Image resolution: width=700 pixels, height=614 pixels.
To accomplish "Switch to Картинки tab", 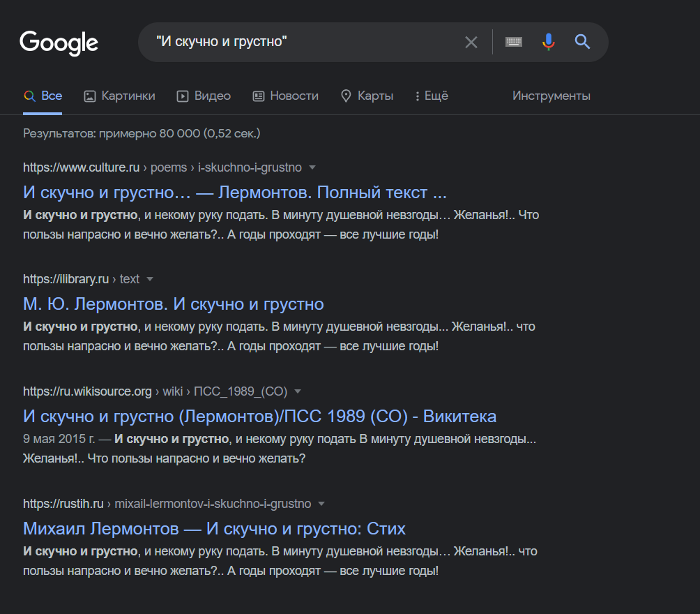I will tap(120, 96).
